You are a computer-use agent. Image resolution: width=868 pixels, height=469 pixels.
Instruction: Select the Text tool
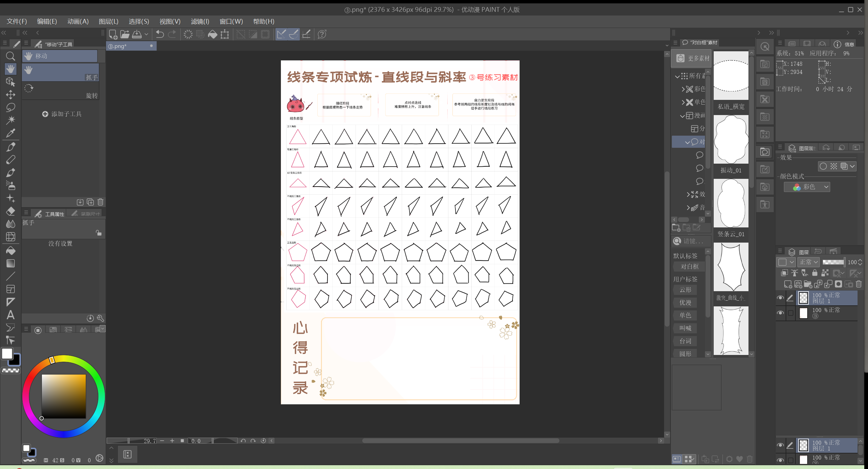coord(10,315)
